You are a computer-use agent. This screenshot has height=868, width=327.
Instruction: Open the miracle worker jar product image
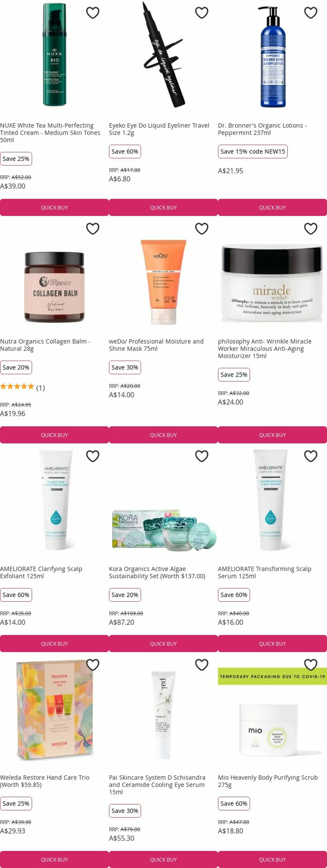[272, 283]
